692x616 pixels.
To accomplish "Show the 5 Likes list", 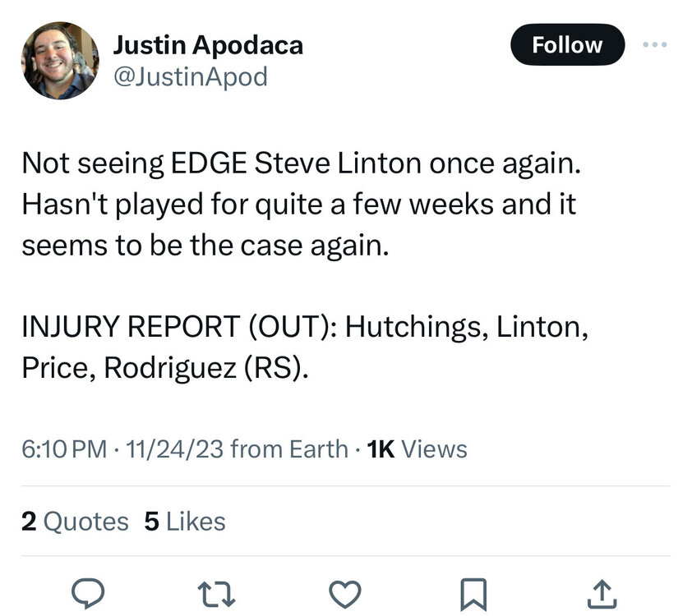I will point(184,522).
